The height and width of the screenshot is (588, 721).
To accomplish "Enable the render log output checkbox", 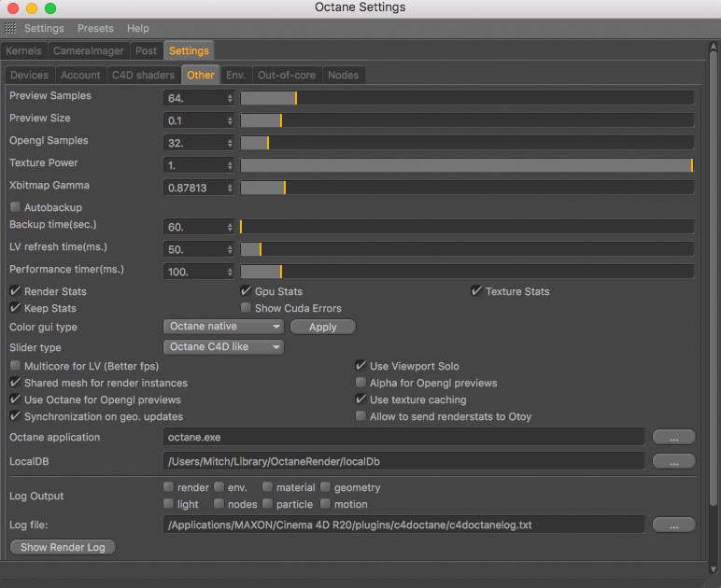I will tap(169, 487).
